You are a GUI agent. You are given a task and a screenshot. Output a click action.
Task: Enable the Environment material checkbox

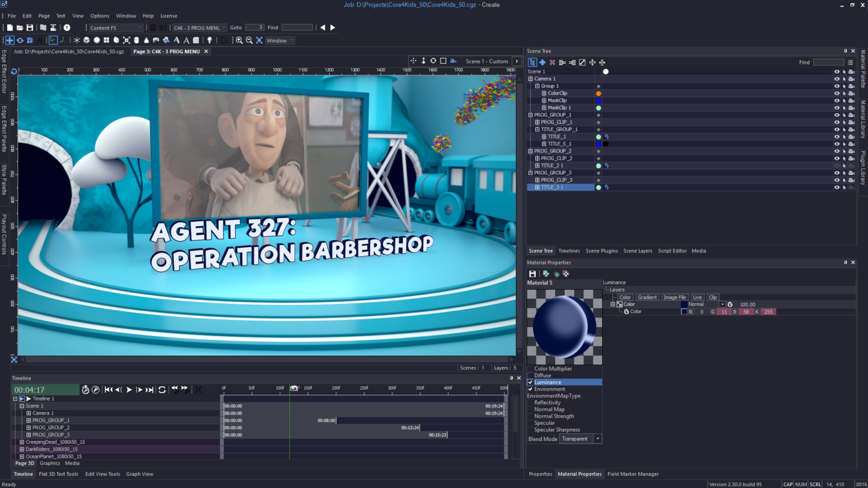(x=529, y=389)
